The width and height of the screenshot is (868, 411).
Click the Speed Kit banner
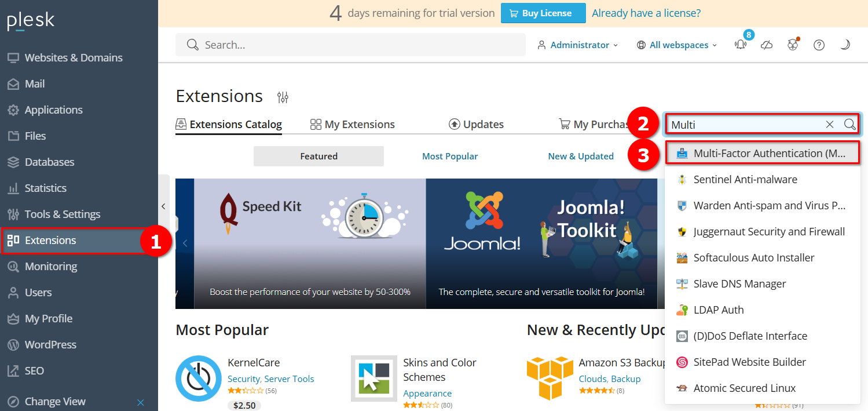click(310, 243)
